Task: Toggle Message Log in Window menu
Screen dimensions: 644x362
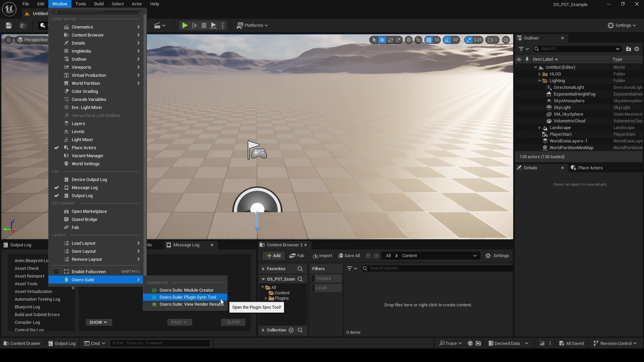Action: tap(96, 188)
